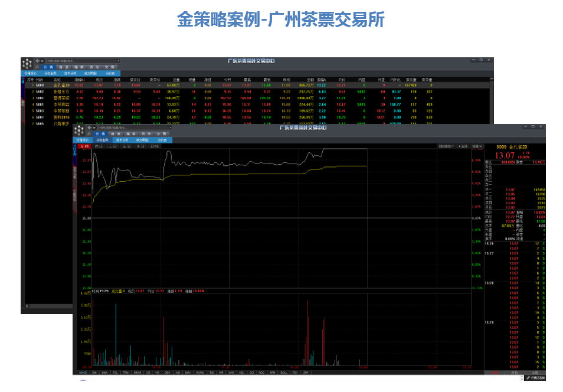Switch chart to the red 分时 period
The width and height of the screenshot is (563, 392).
pyautogui.click(x=84, y=146)
